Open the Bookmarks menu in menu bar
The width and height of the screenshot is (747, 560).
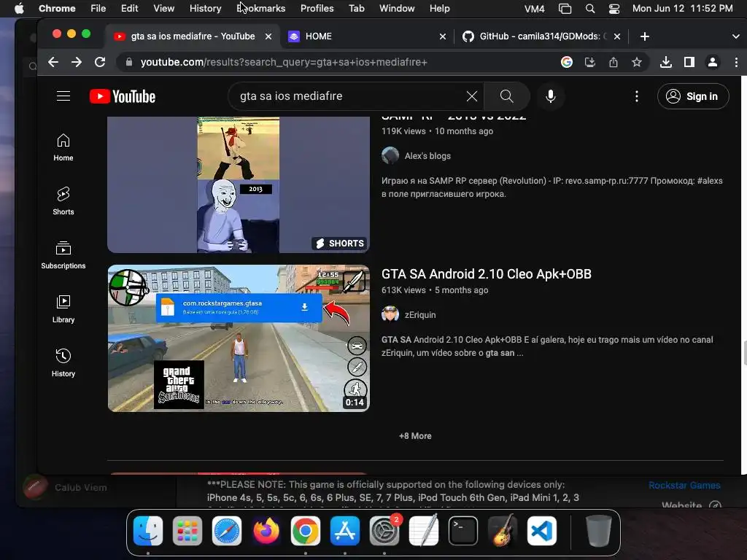[x=261, y=8]
